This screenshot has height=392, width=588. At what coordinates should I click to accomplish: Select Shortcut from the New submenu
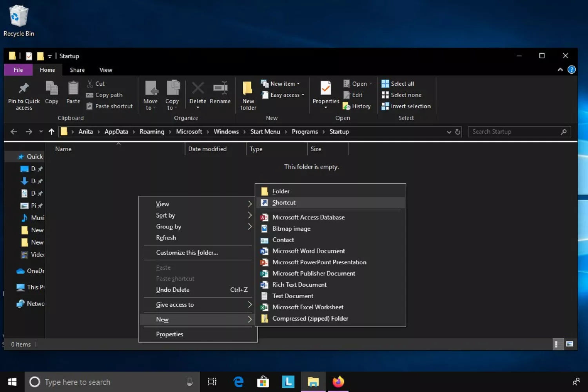(284, 202)
